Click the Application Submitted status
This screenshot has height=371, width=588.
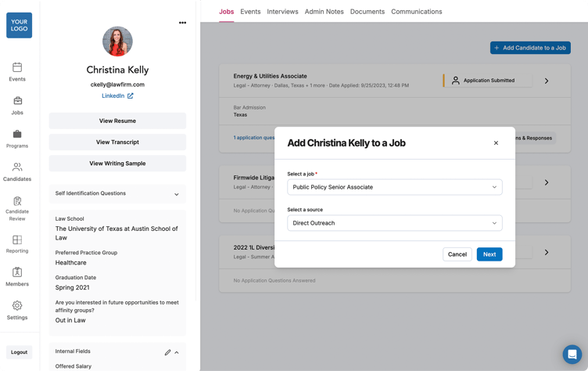tap(487, 81)
